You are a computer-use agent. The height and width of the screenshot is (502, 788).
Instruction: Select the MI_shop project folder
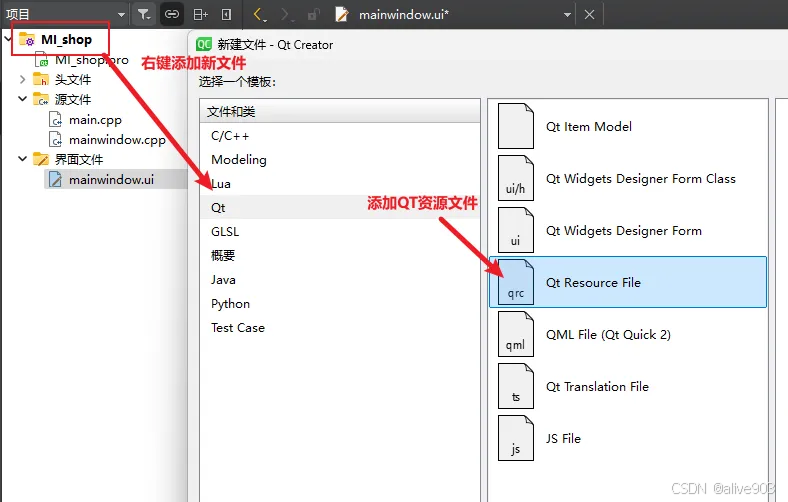(66, 39)
